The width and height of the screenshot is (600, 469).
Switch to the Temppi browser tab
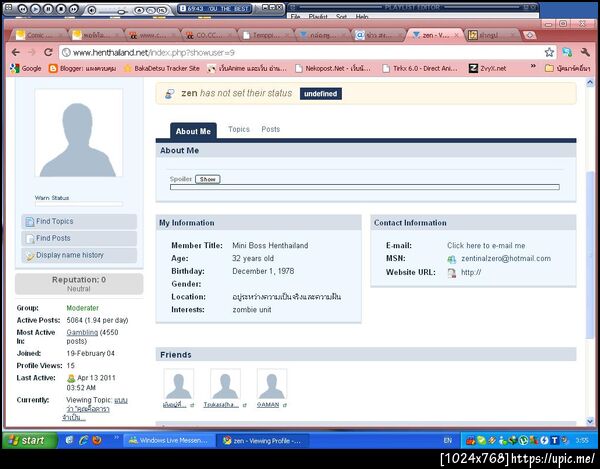point(265,35)
